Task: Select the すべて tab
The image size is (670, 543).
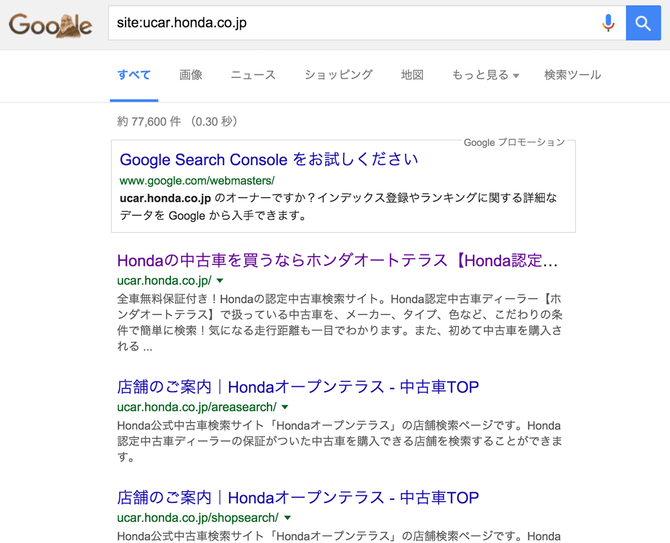Action: tap(134, 75)
